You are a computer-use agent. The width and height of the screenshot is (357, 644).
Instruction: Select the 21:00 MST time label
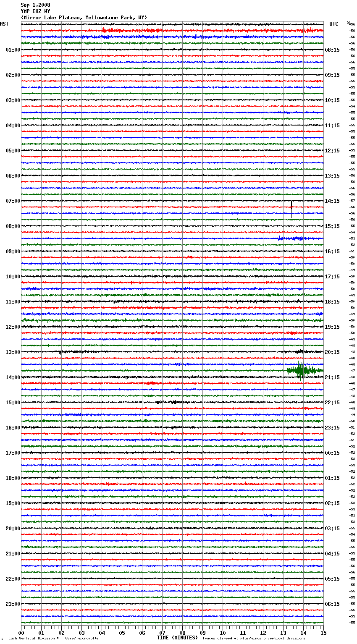coord(13,554)
